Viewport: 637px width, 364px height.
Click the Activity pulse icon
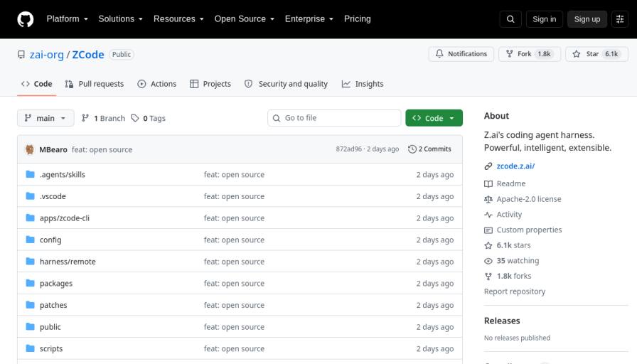click(x=488, y=215)
